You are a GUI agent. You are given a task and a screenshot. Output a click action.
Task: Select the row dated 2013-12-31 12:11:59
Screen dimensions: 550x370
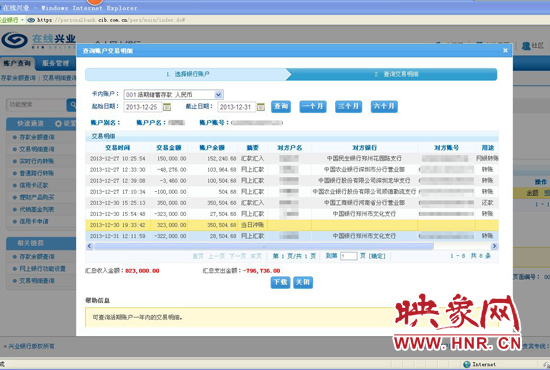click(x=292, y=236)
